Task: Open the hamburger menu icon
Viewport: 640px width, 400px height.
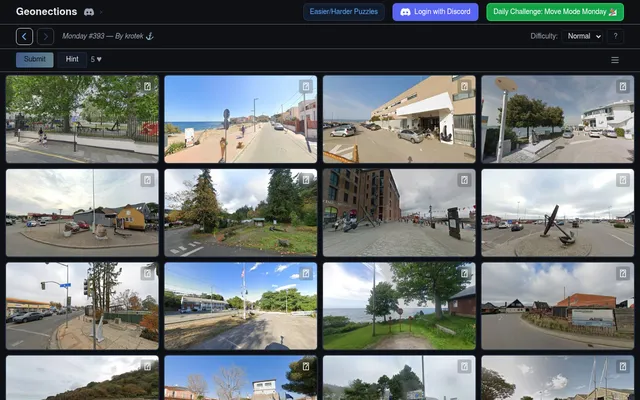Action: click(x=615, y=60)
